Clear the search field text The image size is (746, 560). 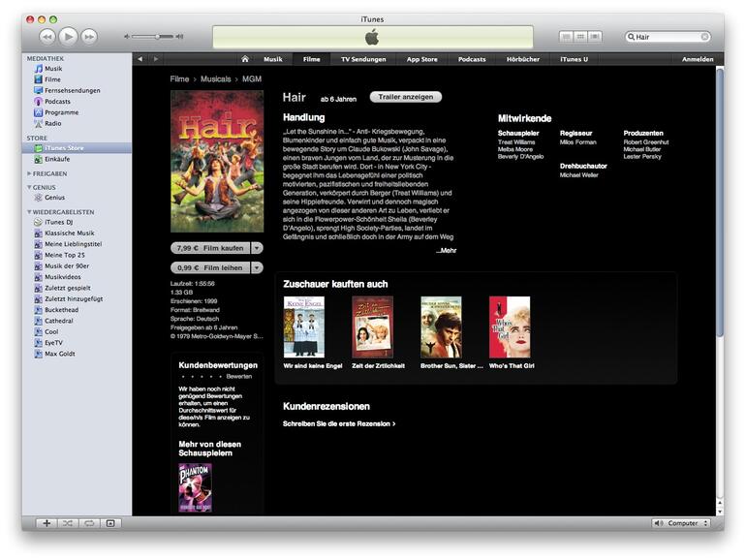pyautogui.click(x=704, y=37)
